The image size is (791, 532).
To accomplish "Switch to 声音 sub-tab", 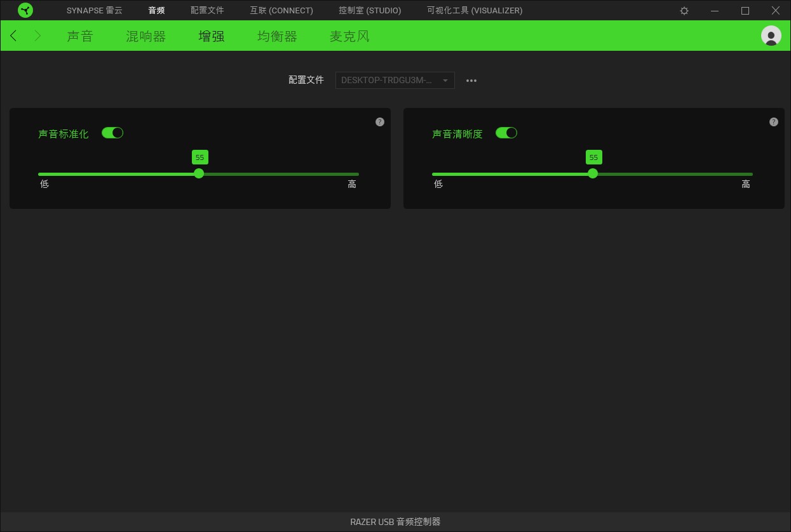I will [x=80, y=36].
